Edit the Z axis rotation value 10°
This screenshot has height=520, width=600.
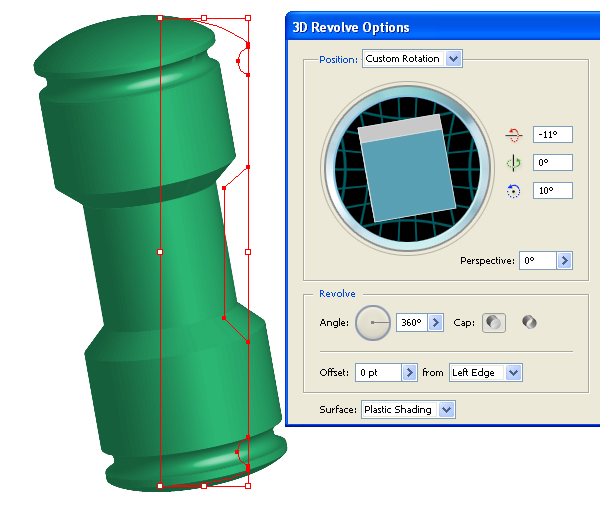click(x=553, y=191)
